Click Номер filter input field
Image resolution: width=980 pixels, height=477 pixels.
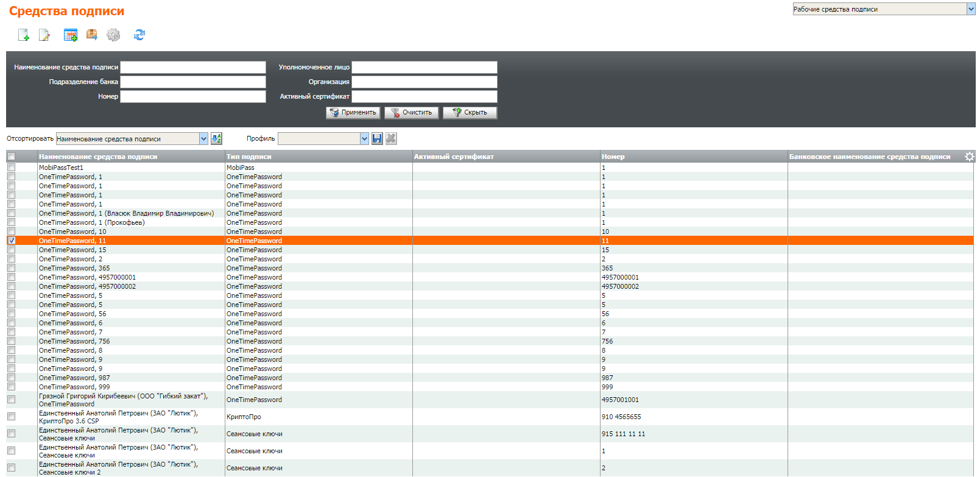pyautogui.click(x=193, y=97)
